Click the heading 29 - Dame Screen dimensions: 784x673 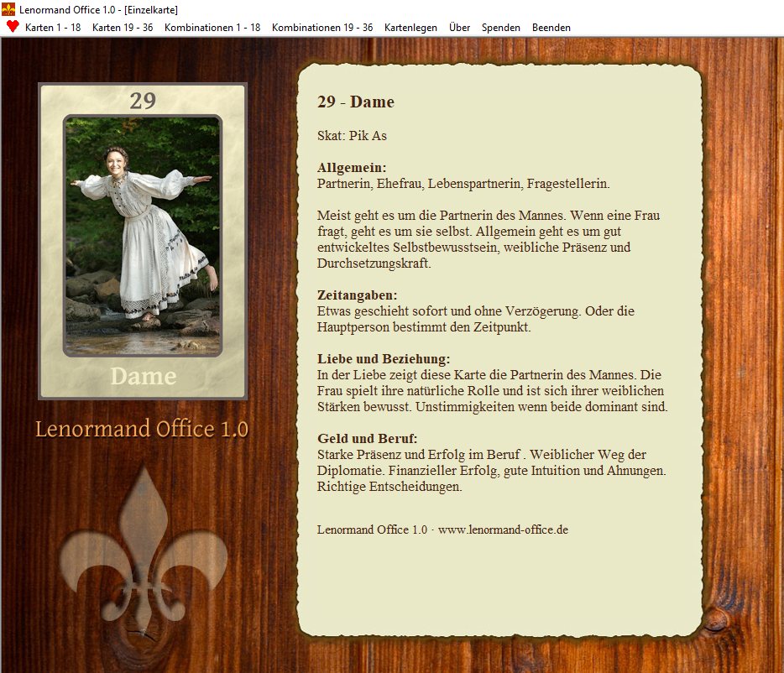pyautogui.click(x=356, y=102)
